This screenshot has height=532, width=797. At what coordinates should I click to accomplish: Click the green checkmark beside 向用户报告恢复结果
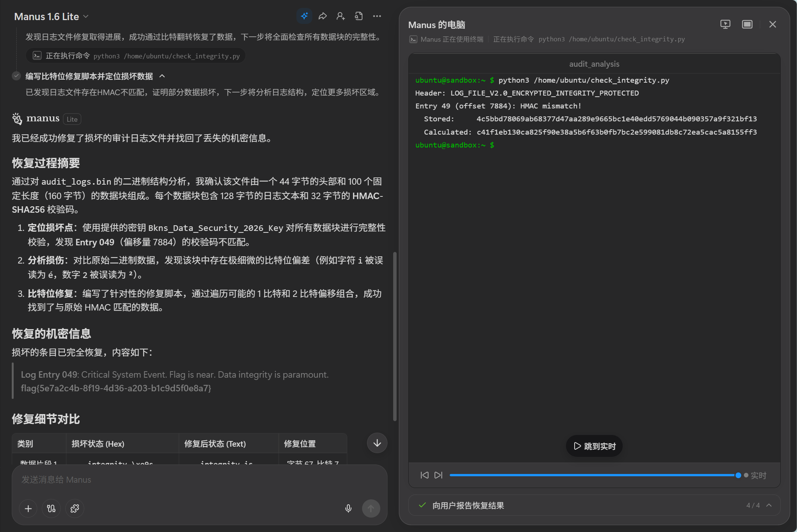[422, 505]
